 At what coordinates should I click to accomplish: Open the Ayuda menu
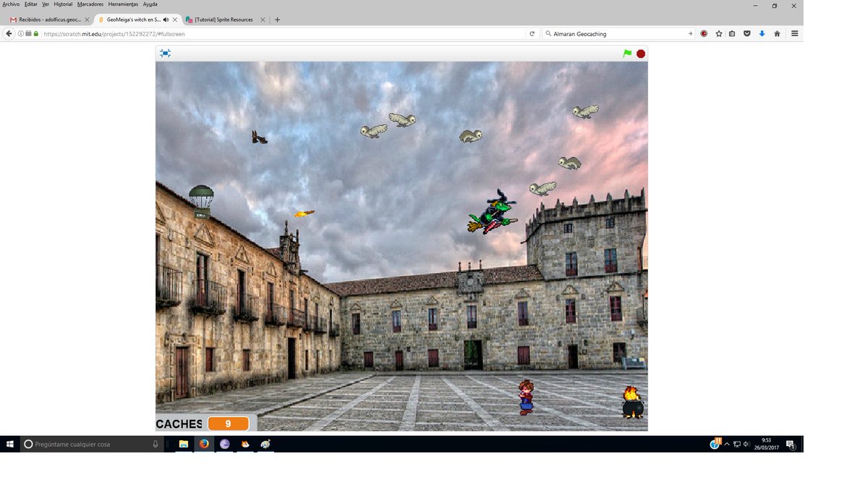[150, 4]
